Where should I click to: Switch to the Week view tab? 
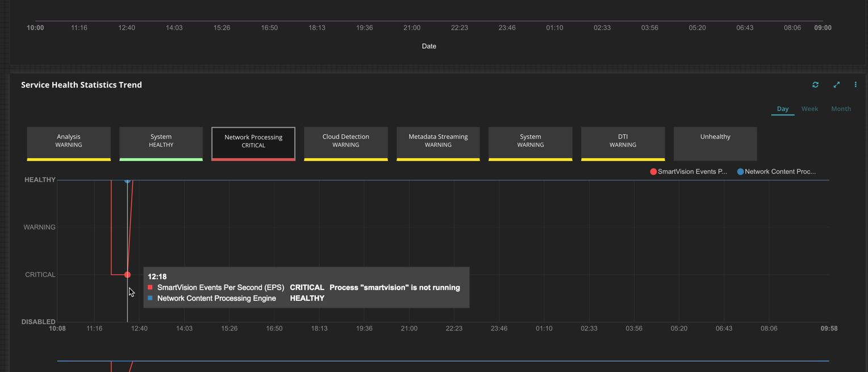(809, 109)
